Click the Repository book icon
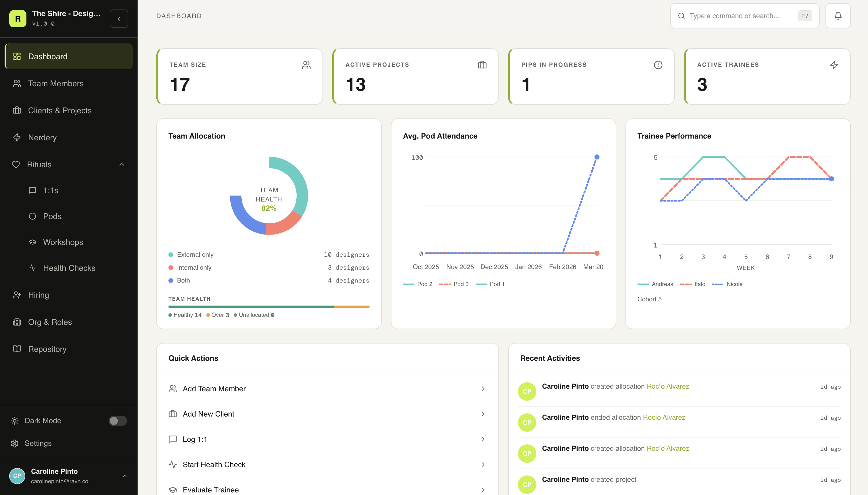Viewport: 868px width, 495px height. click(17, 349)
